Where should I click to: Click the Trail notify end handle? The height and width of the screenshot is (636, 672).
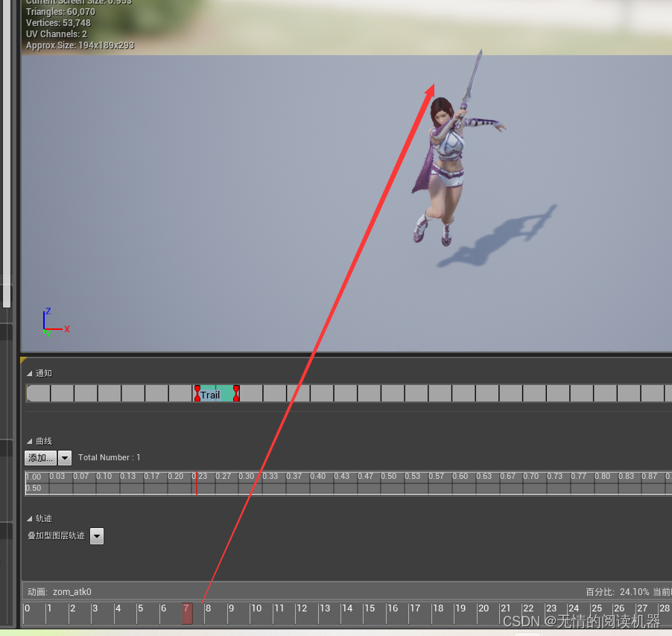[x=236, y=394]
